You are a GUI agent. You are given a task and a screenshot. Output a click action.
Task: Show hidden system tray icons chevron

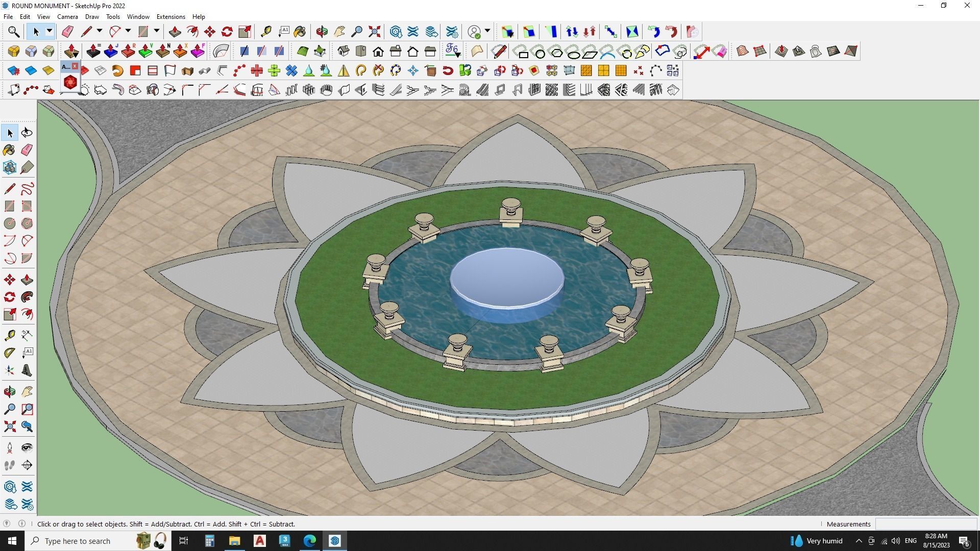click(x=859, y=541)
